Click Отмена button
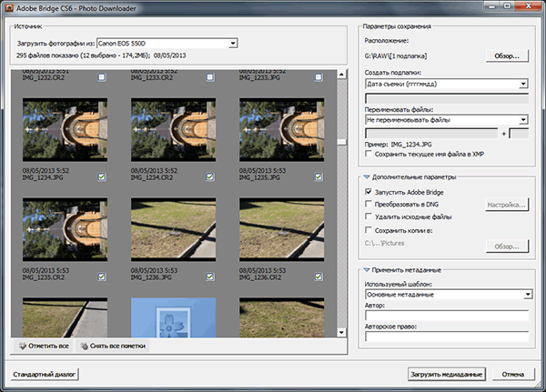The width and height of the screenshot is (546, 392). pyautogui.click(x=513, y=374)
